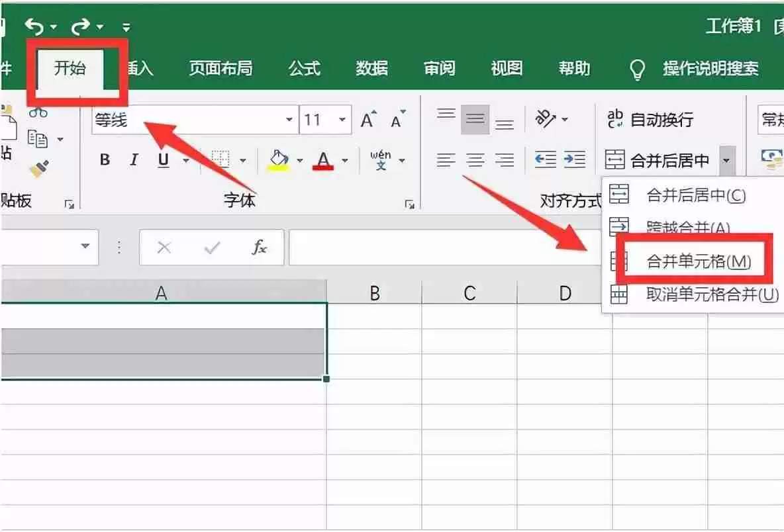The image size is (784, 532).
Task: Click the Undo arrow icon
Action: [x=34, y=26]
